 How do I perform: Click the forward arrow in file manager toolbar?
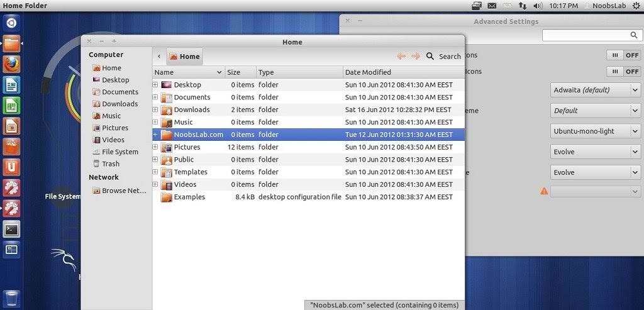(416, 56)
